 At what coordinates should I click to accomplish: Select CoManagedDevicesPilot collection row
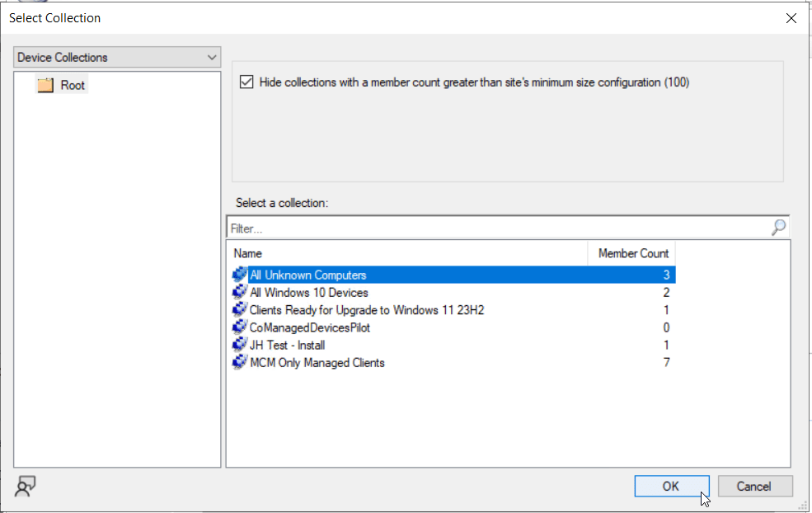coord(310,327)
